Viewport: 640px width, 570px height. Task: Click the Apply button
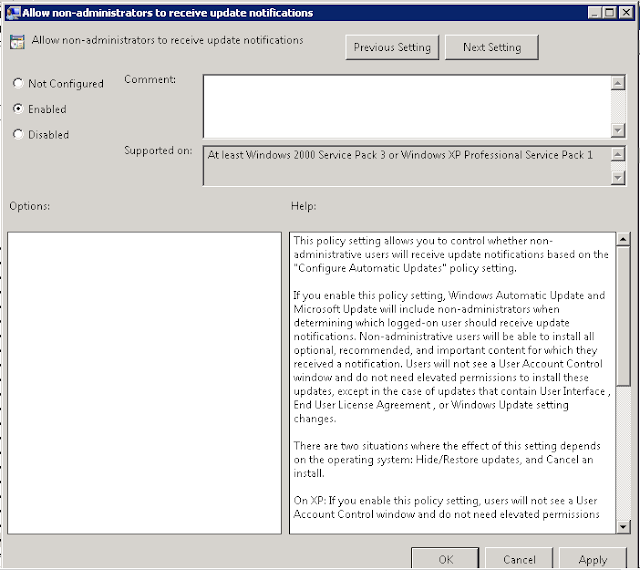coord(593,559)
